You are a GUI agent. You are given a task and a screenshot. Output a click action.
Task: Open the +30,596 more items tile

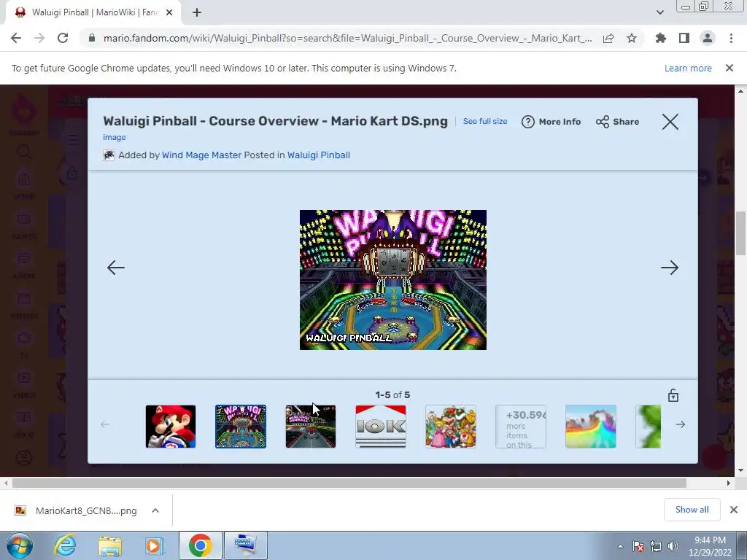click(x=521, y=427)
